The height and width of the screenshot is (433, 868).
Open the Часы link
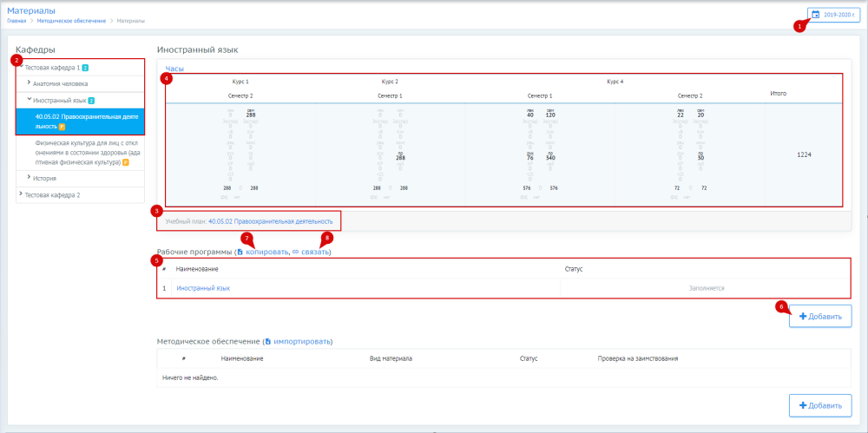(x=175, y=69)
